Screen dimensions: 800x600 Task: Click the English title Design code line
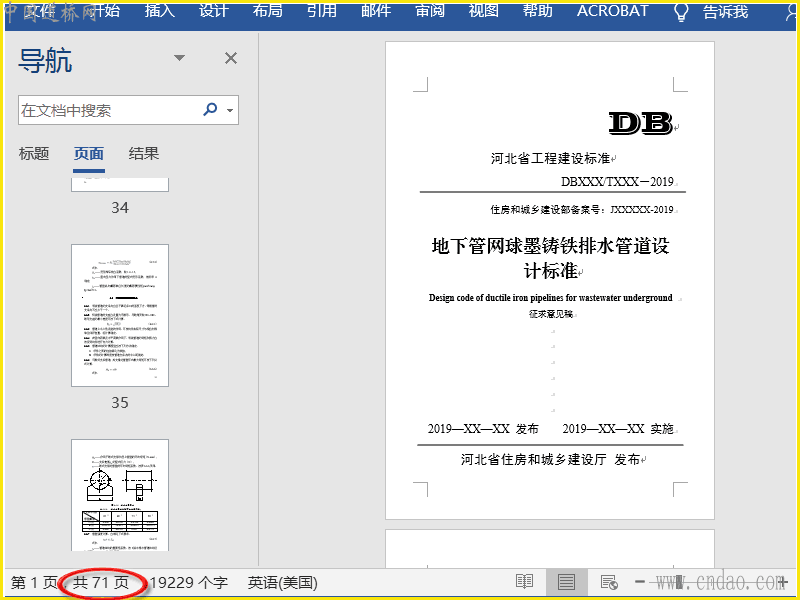click(x=551, y=297)
